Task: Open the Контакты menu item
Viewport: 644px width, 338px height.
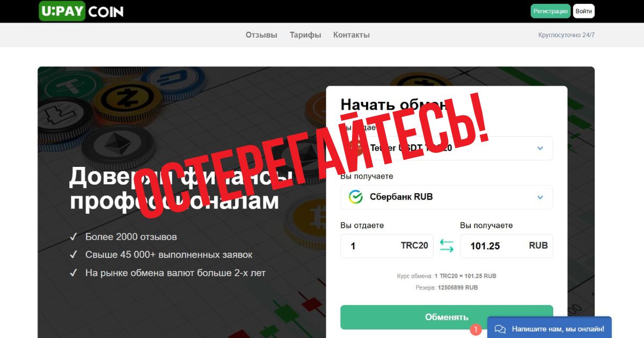Action: (x=352, y=35)
